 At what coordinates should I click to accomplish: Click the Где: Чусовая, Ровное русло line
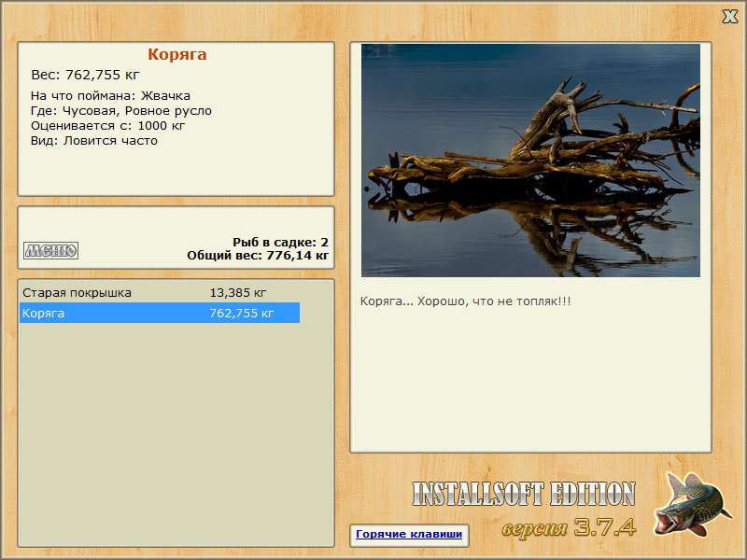click(x=121, y=111)
